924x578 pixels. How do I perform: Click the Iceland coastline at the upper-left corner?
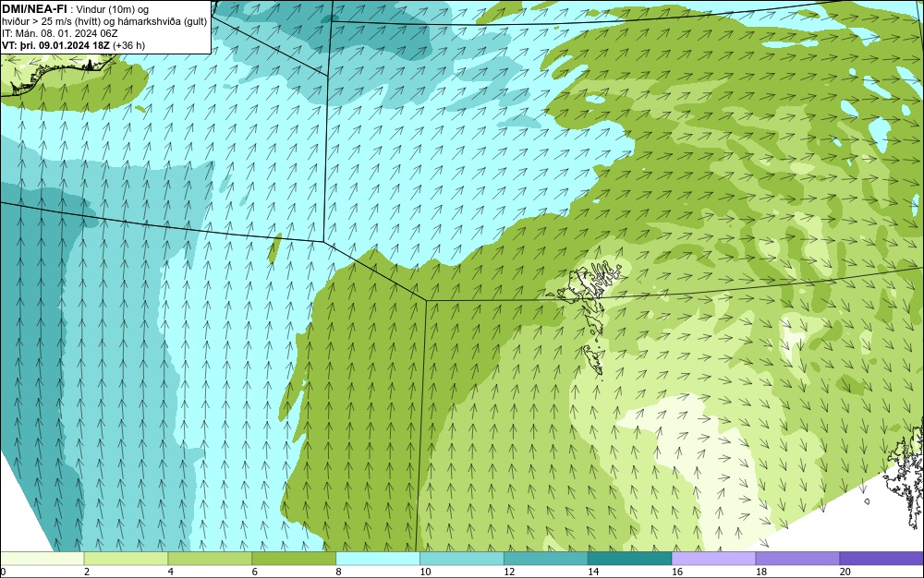click(59, 74)
